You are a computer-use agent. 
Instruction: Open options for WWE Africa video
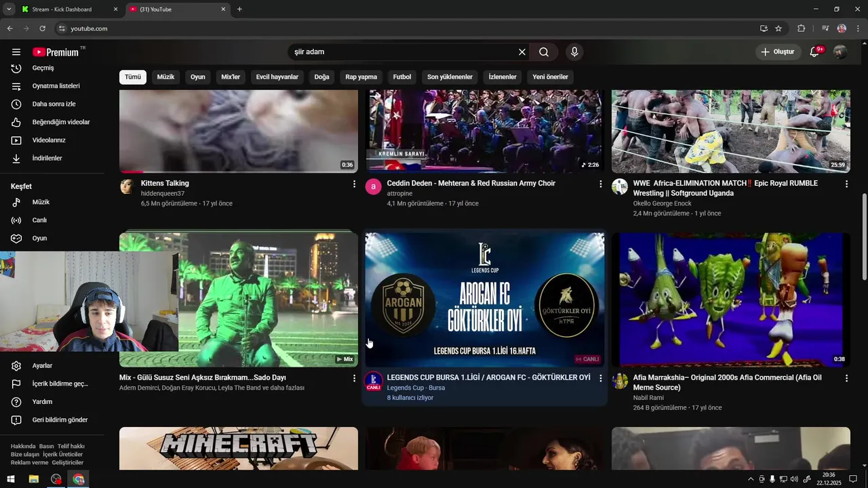[x=846, y=184]
